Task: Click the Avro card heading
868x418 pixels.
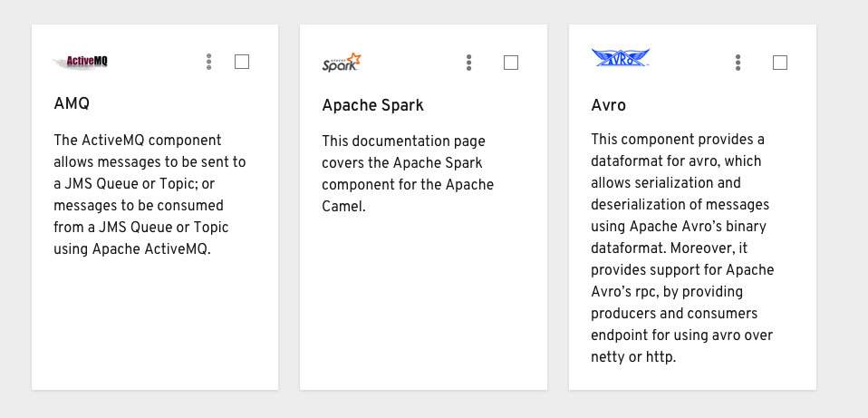Action: (608, 105)
